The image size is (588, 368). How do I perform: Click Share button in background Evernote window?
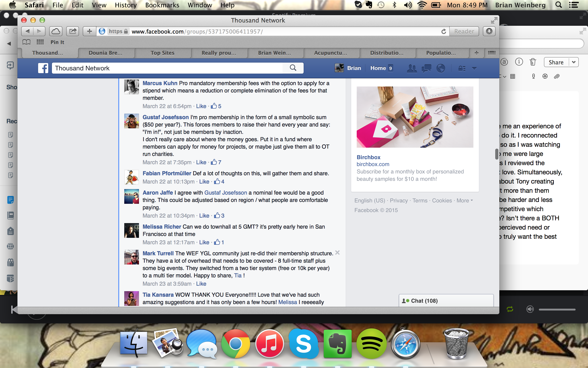click(x=556, y=62)
